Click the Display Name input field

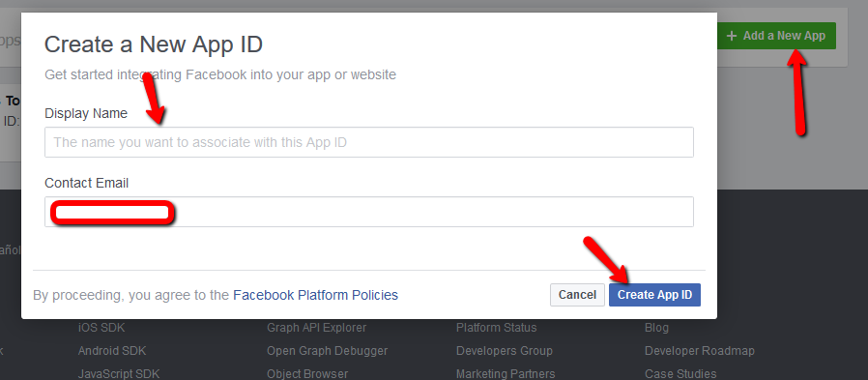368,142
